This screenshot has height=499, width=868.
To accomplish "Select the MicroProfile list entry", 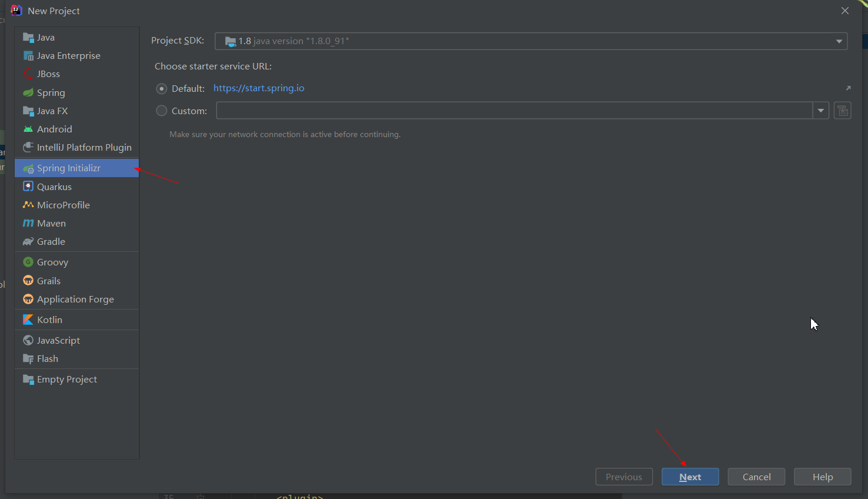I will coord(76,205).
